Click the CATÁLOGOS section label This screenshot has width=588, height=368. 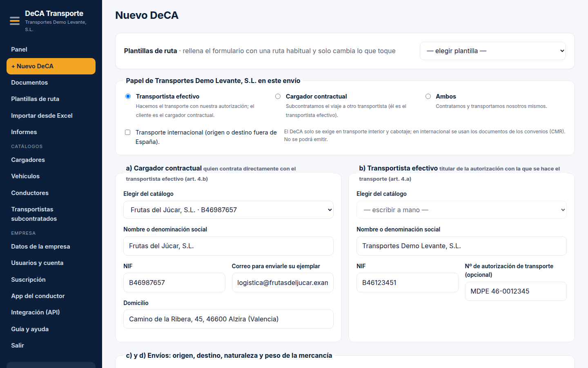(x=27, y=146)
